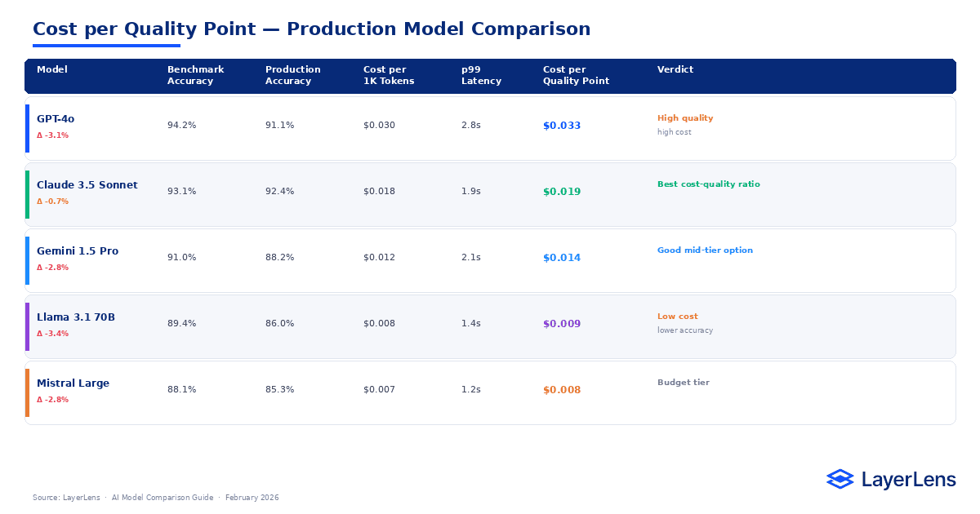Click Claude token cost $0.018
The width and height of the screenshot is (980, 514).
(x=379, y=192)
